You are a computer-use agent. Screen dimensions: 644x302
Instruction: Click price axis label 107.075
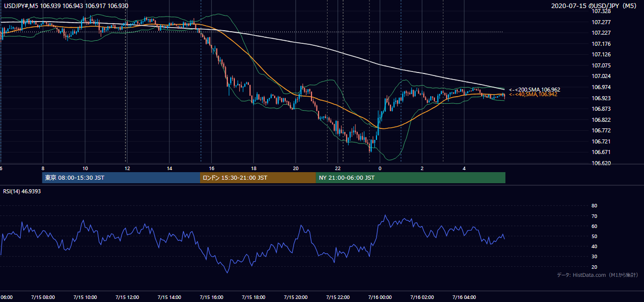[601, 65]
